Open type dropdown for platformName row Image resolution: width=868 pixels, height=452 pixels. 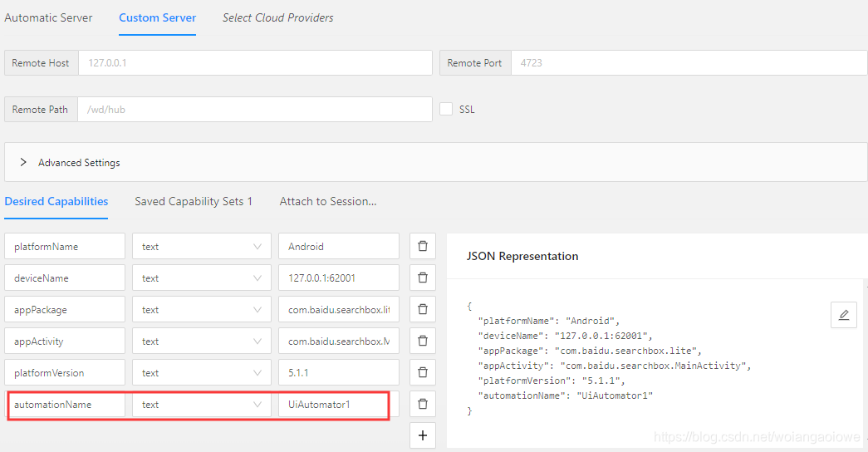pos(202,247)
